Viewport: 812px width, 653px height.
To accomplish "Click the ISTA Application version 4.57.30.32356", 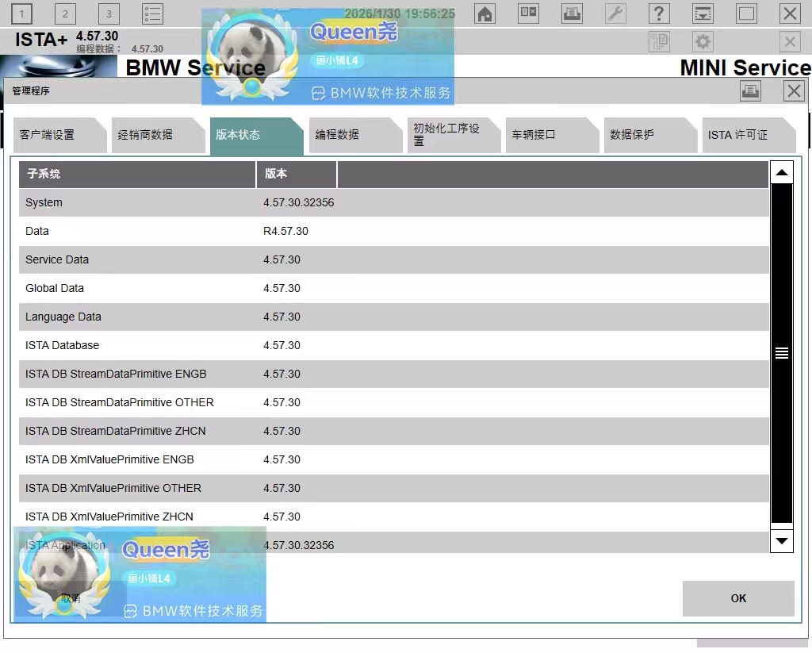I will (299, 545).
